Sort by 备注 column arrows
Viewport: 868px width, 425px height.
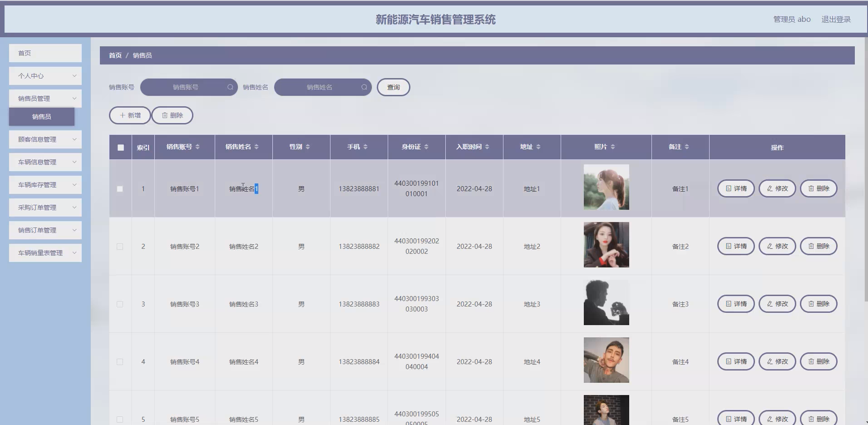pyautogui.click(x=687, y=147)
